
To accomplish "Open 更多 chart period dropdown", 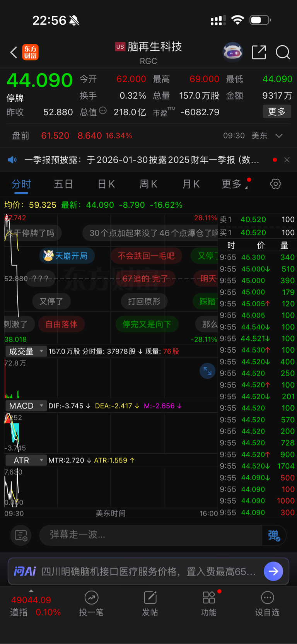I will click(x=234, y=184).
